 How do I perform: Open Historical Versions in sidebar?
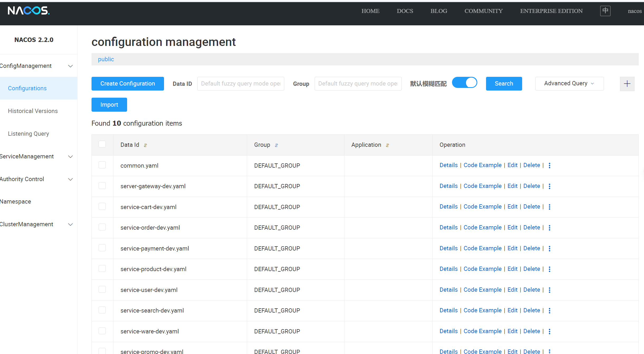tap(33, 111)
